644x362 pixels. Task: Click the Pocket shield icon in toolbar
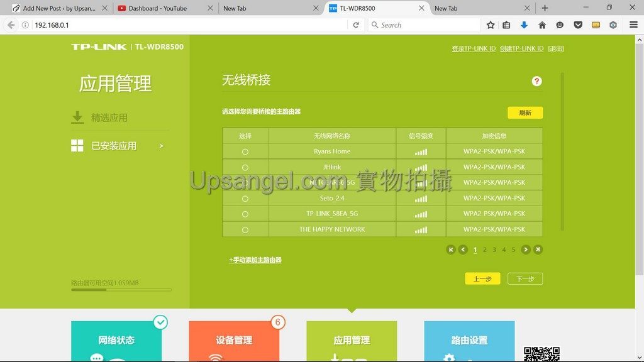point(578,25)
